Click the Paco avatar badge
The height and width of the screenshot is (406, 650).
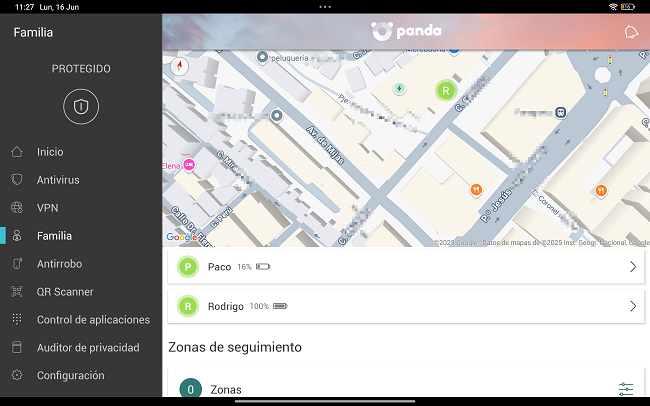[188, 267]
